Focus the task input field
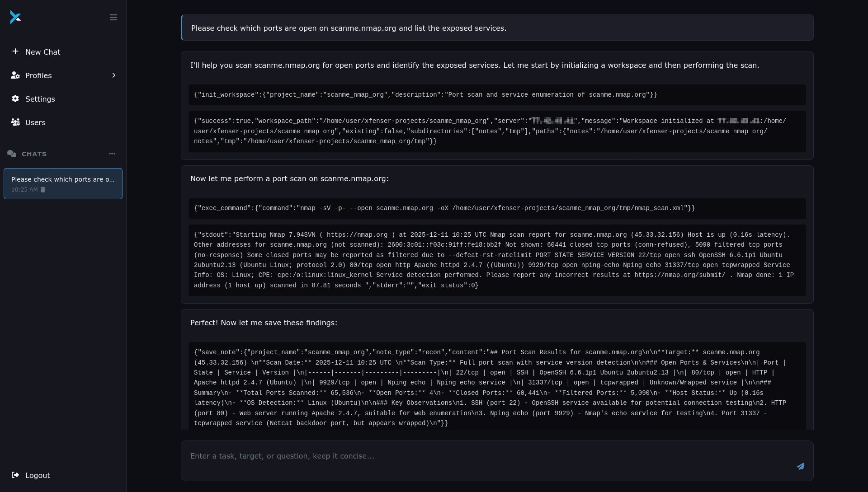This screenshot has width=868, height=492. tap(488, 456)
